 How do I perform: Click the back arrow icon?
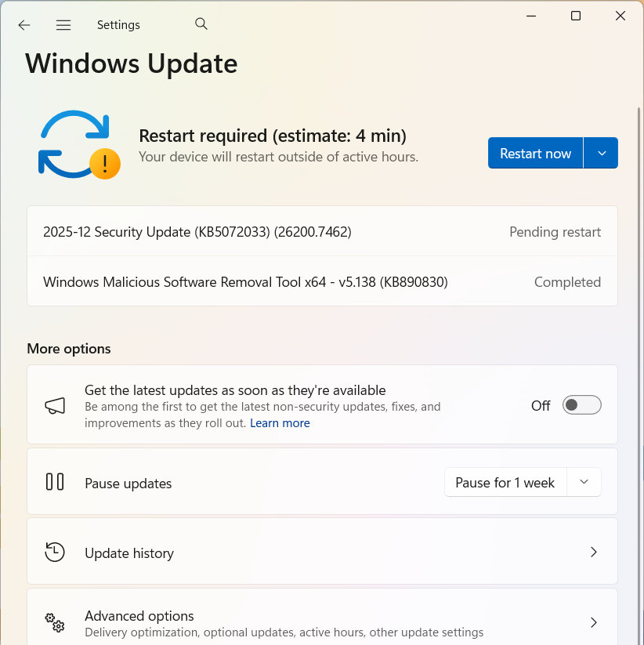tap(24, 25)
